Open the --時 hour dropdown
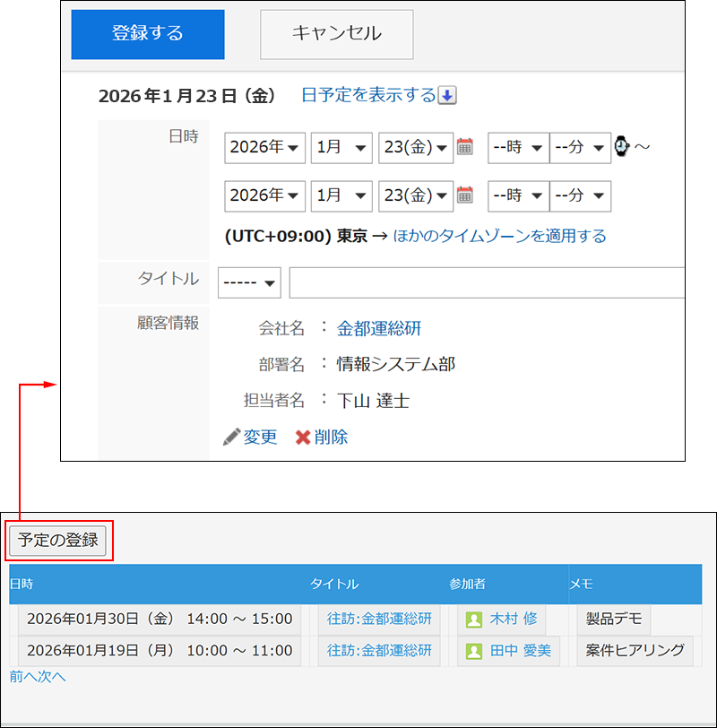This screenshot has height=728, width=717. [518, 148]
